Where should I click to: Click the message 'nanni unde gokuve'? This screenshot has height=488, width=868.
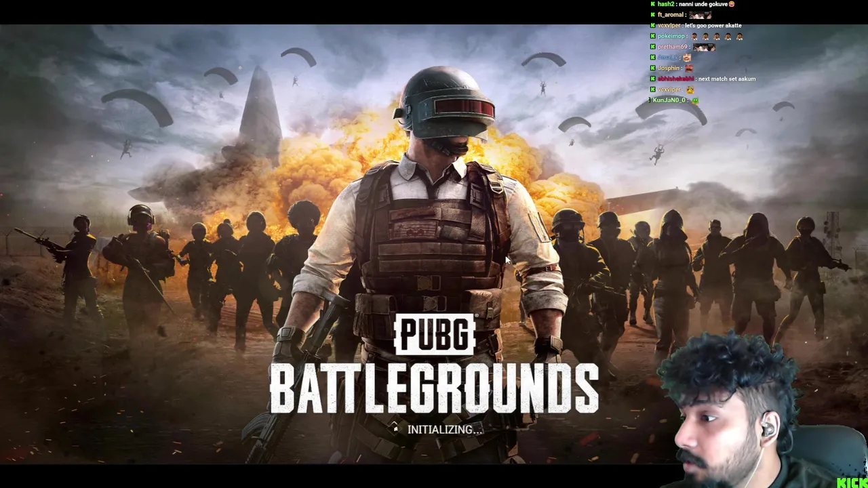coord(703,4)
